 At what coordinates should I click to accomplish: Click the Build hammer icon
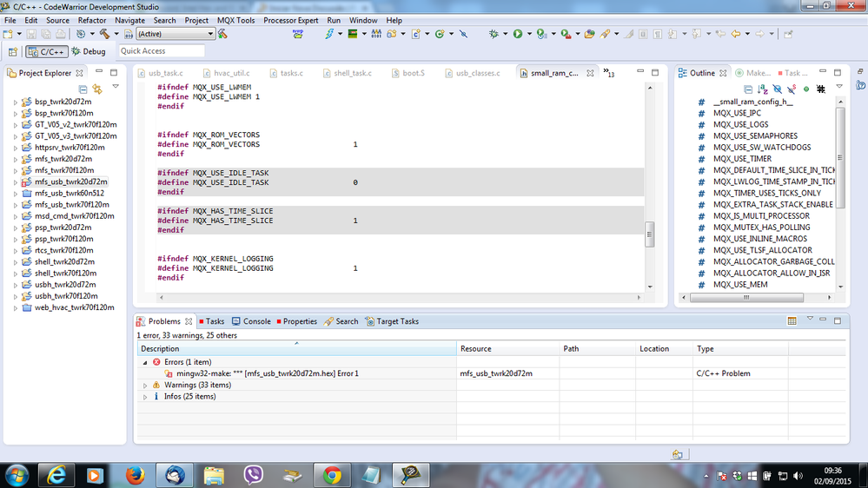[104, 34]
